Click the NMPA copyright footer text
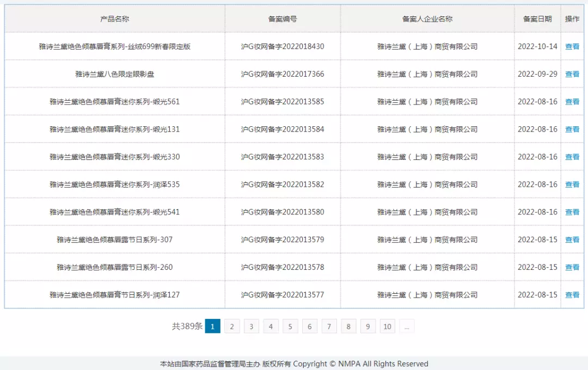 294,363
